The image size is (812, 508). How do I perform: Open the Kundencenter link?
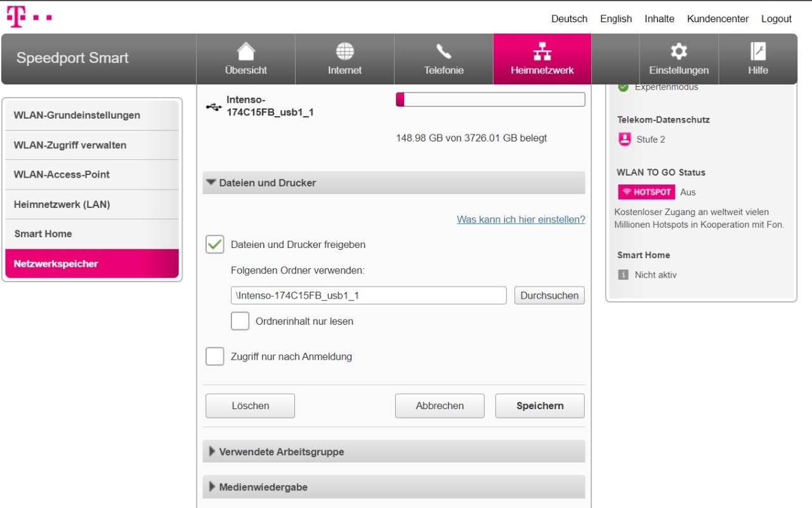click(717, 19)
